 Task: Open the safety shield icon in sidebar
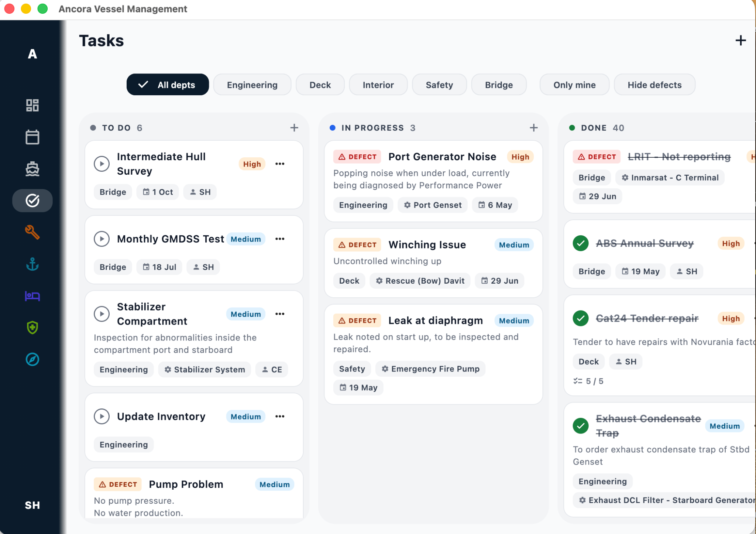click(32, 328)
